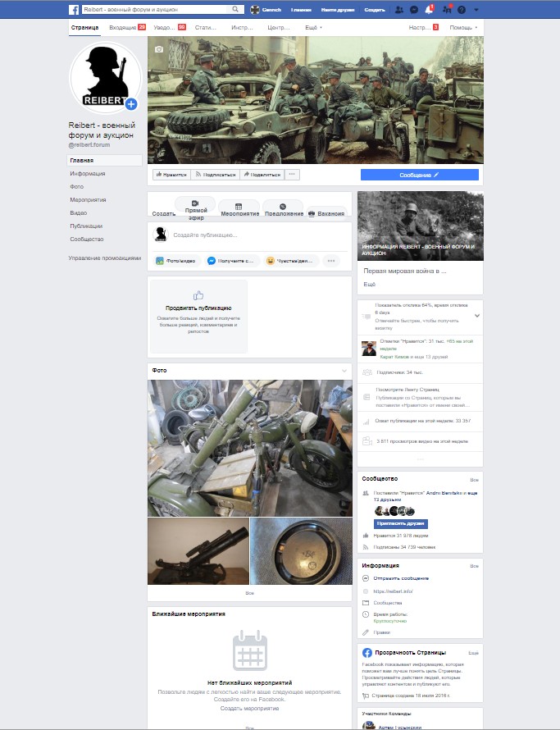560x730 pixels.
Task: Open the Уведомления tab
Action: [x=170, y=27]
